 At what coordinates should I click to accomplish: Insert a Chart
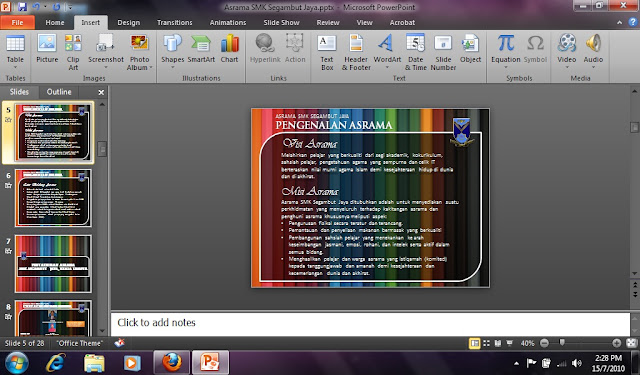pos(229,49)
